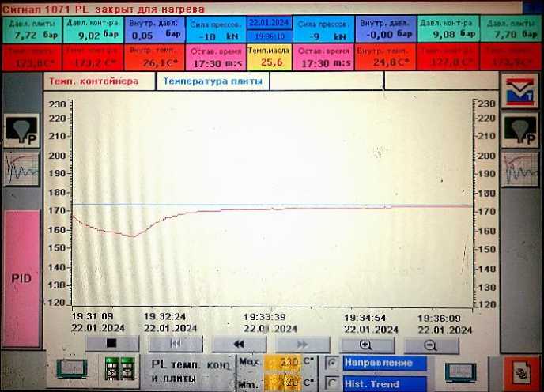Click the Hist. Trend blue label button
Image resolution: width=544 pixels, height=392 pixels.
click(385, 383)
